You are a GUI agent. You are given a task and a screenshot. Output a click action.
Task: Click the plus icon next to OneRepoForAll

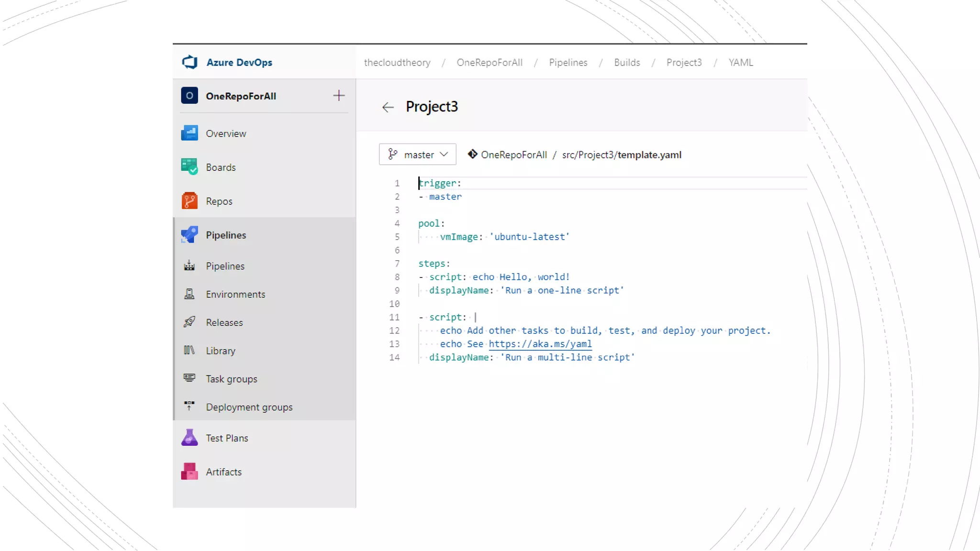pyautogui.click(x=339, y=96)
